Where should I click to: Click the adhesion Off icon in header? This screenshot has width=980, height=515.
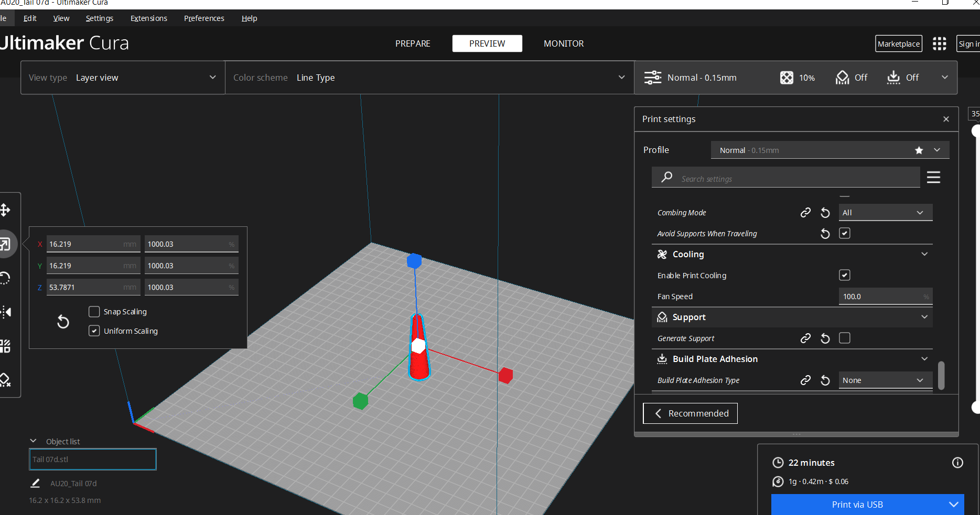pos(893,78)
